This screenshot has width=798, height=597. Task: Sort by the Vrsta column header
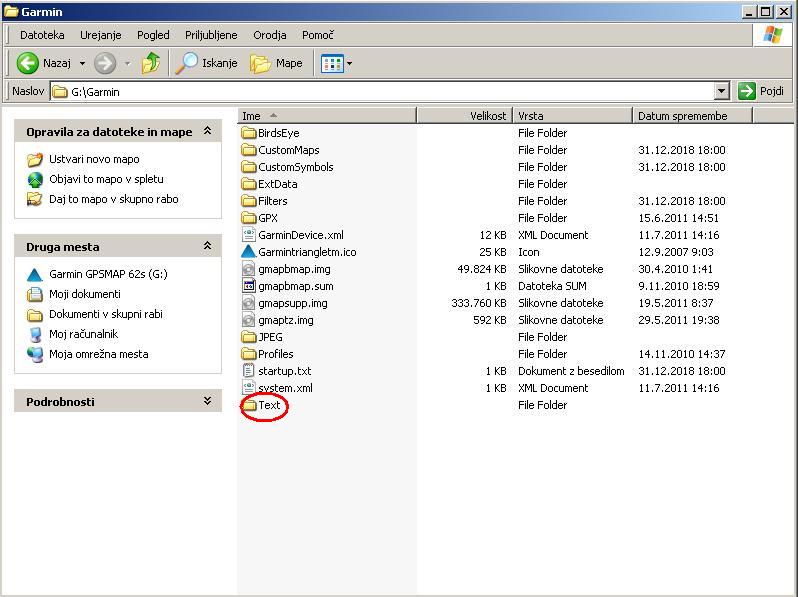(x=573, y=116)
